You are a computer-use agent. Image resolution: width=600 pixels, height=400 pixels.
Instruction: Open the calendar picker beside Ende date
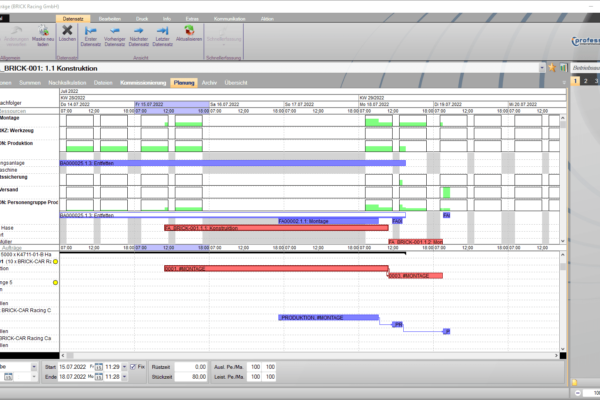[x=99, y=377]
